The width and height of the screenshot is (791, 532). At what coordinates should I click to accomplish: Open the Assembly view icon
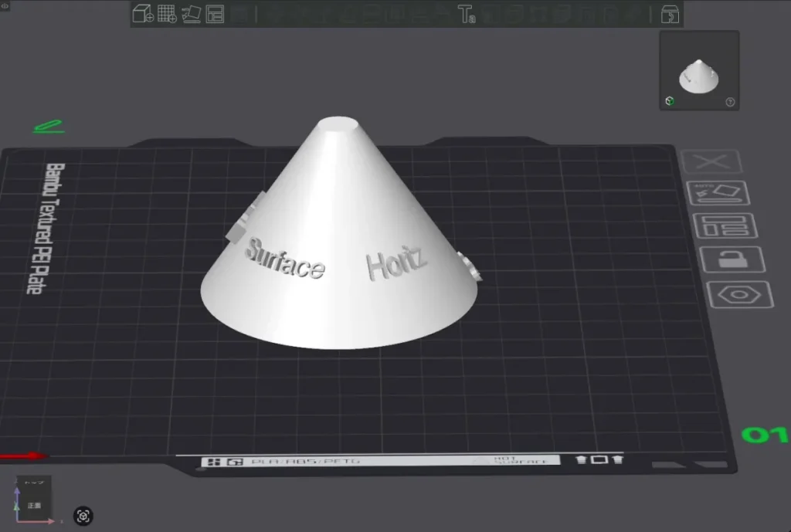tap(670, 14)
